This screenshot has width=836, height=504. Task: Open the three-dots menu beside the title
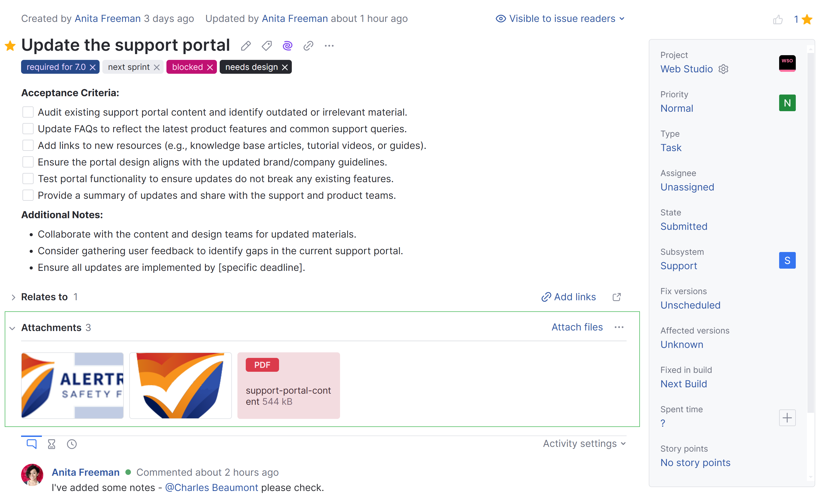tap(329, 46)
